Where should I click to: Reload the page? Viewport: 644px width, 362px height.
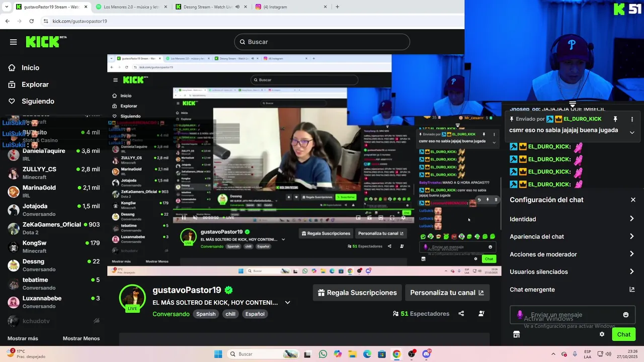[31, 21]
